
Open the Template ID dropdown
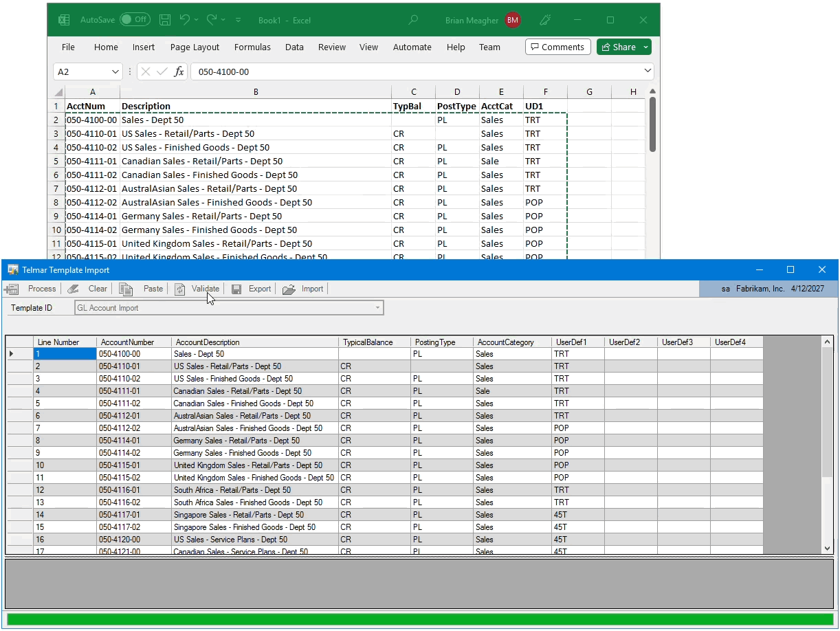377,307
